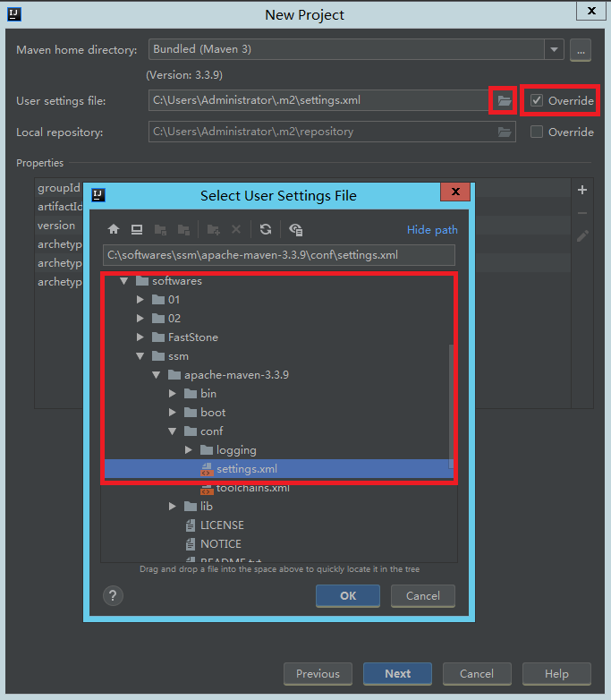The width and height of the screenshot is (611, 700).
Task: Expand the bin folder
Action: pos(173,393)
